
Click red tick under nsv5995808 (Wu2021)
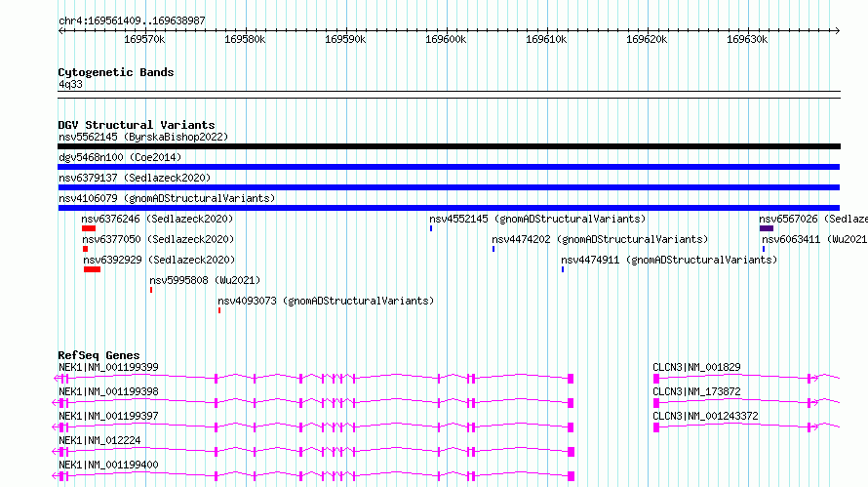[x=151, y=290]
